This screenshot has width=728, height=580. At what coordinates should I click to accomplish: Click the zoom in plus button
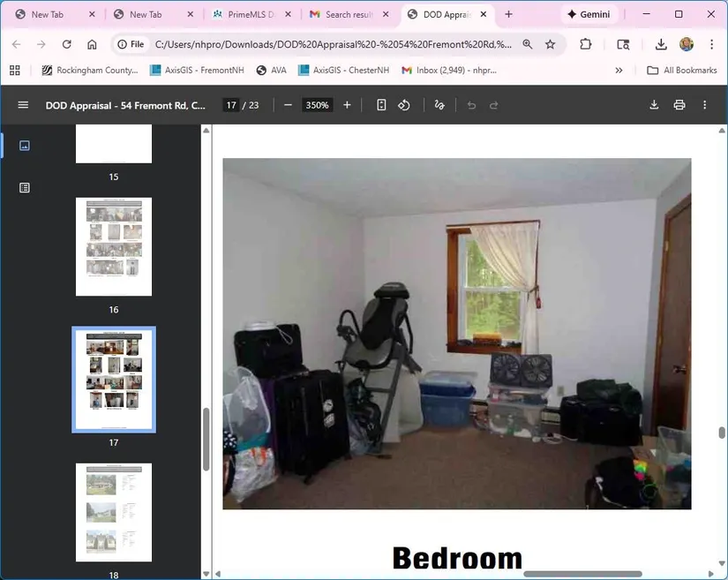[347, 105]
